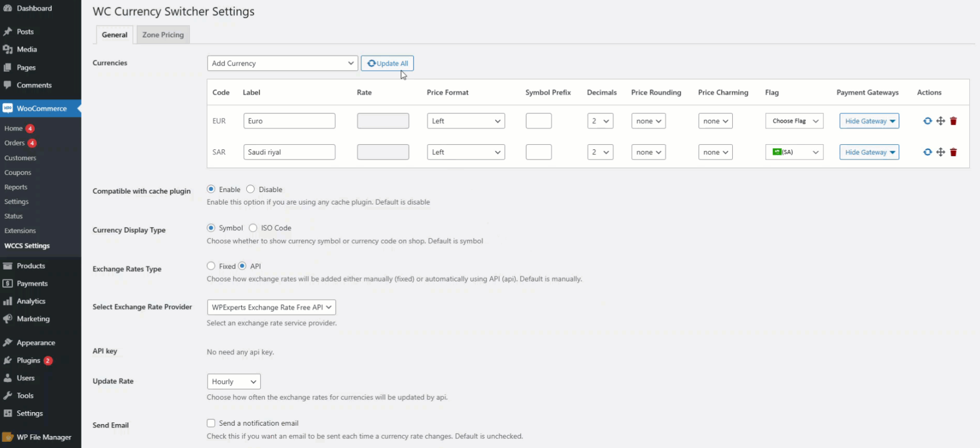
Task: Open Price Rounding dropdown for Euro
Action: point(648,121)
